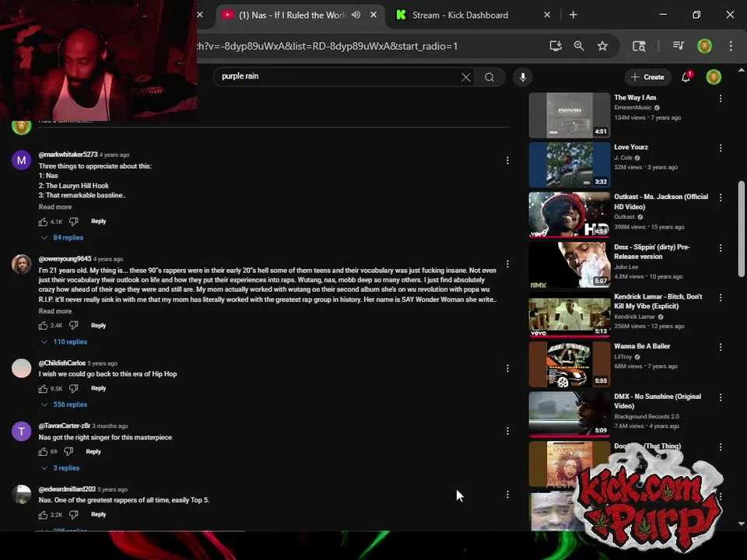Expand 110 replies thread
Screen dimensions: 747x560
[x=64, y=342]
